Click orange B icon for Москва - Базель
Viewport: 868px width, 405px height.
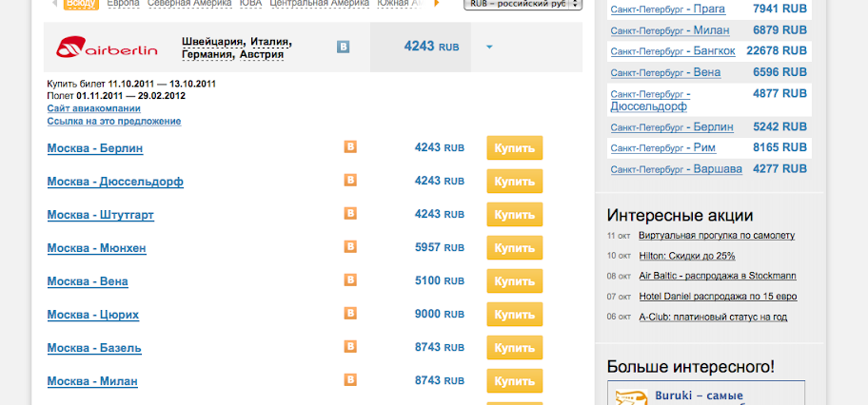click(350, 346)
